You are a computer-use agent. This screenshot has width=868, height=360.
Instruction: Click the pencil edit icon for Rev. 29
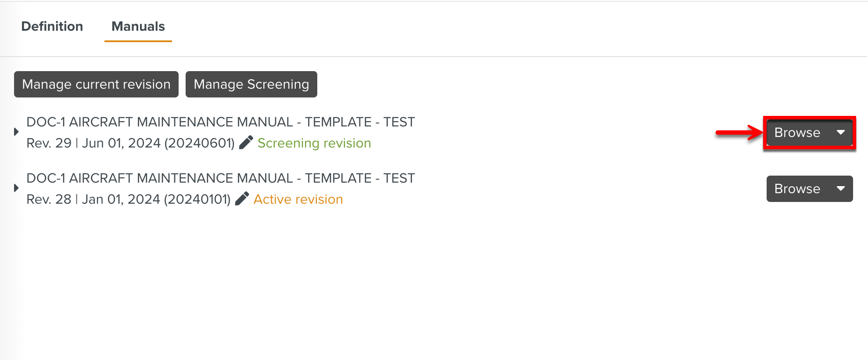click(246, 142)
